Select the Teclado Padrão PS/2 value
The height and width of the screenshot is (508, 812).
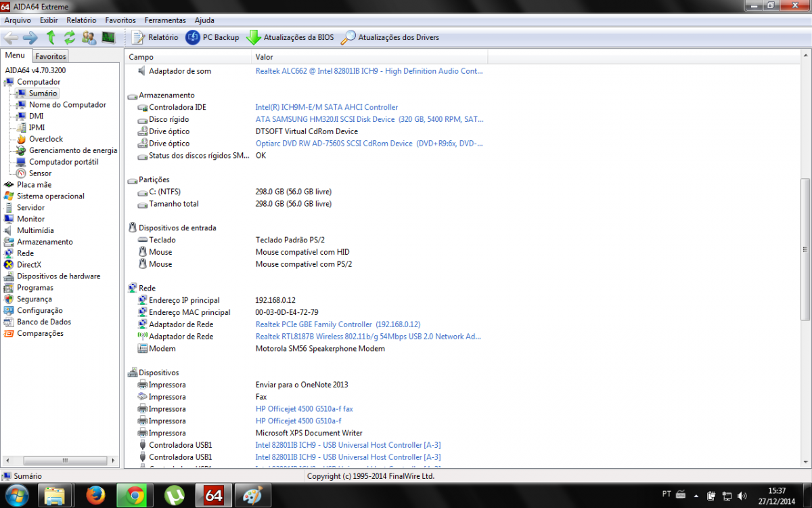(x=290, y=240)
